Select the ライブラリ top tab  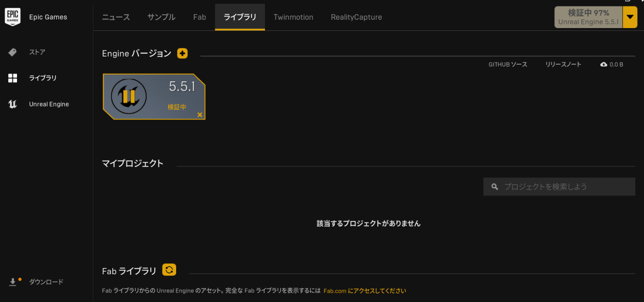(x=240, y=17)
